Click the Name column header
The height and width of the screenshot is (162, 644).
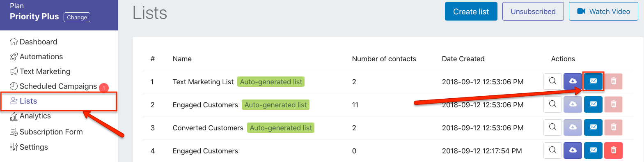182,59
